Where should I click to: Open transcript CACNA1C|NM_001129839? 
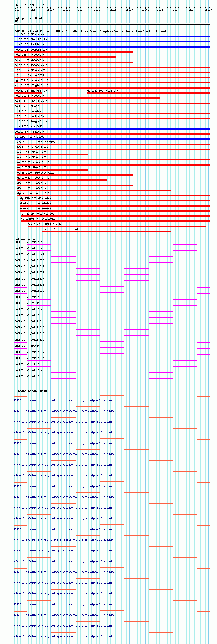pos(29,260)
